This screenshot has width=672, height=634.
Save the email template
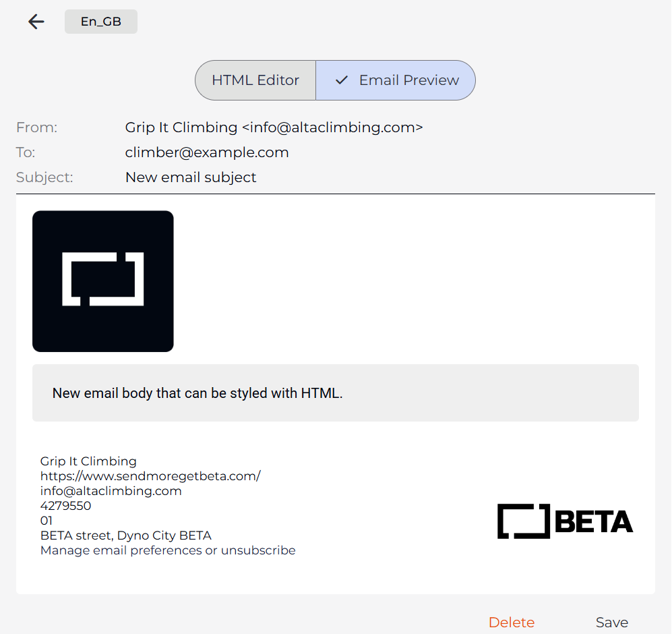(x=612, y=623)
